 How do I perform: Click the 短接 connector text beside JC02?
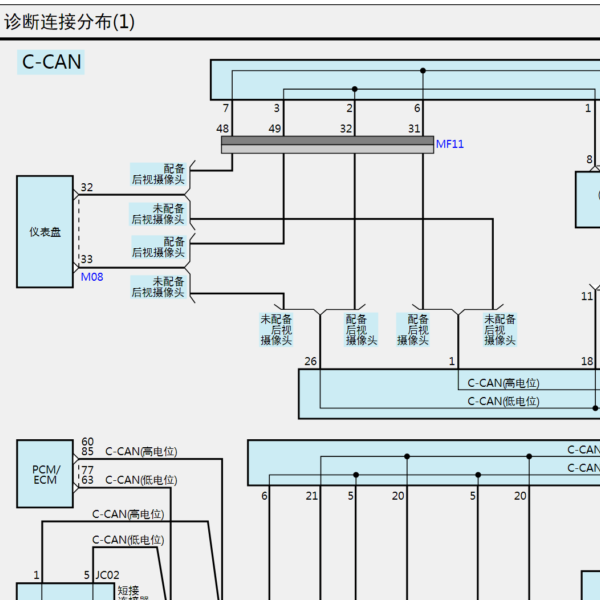128,590
